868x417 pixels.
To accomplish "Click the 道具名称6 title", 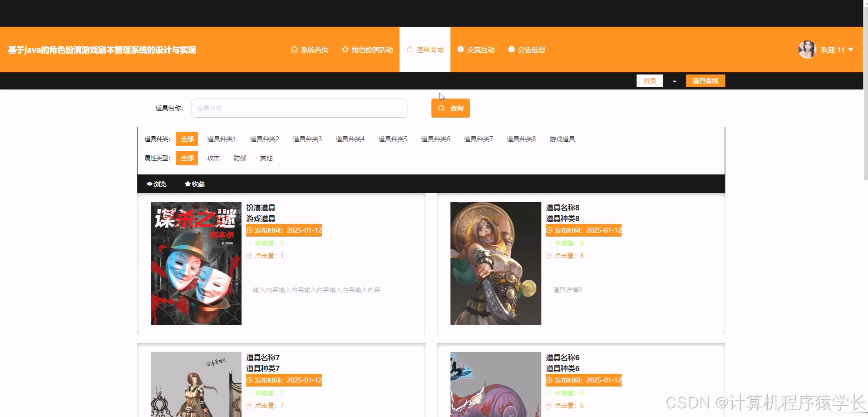I will 562,357.
